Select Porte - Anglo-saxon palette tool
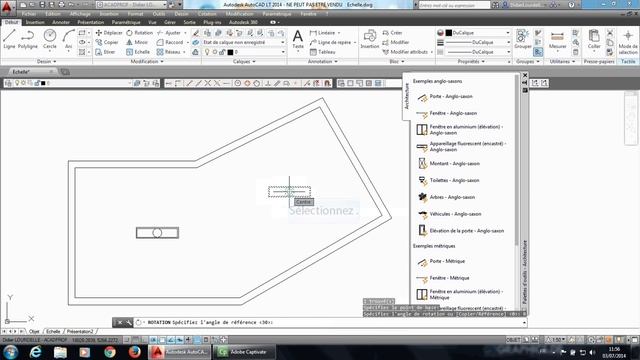640x360 pixels. pyautogui.click(x=444, y=97)
